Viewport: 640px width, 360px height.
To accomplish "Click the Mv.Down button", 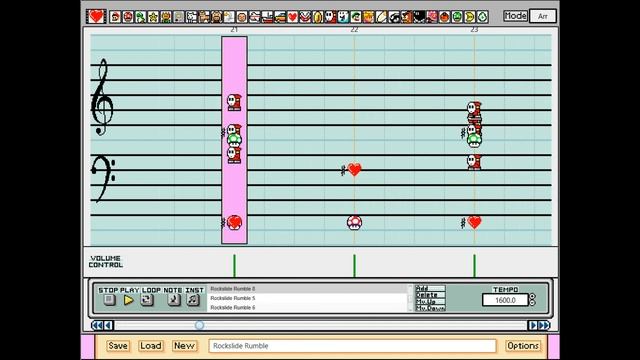I will 430,308.
